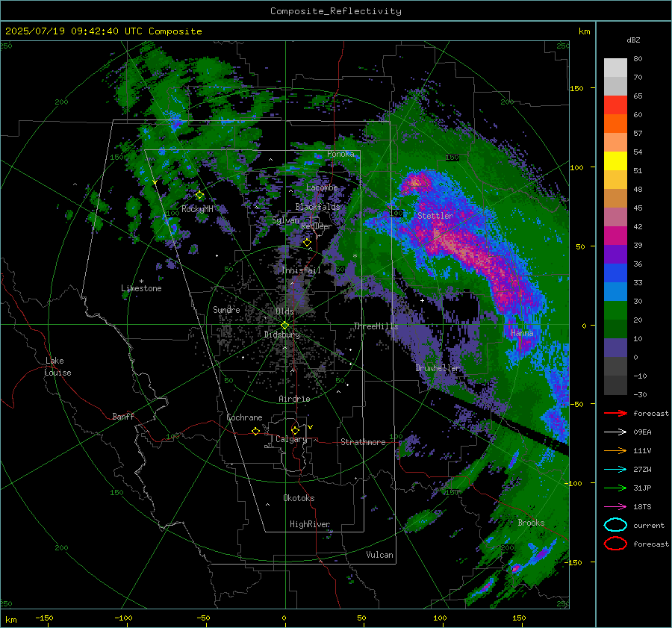The width and height of the screenshot is (672, 628).
Task: Click the Ponoka city label
Action: tap(340, 154)
